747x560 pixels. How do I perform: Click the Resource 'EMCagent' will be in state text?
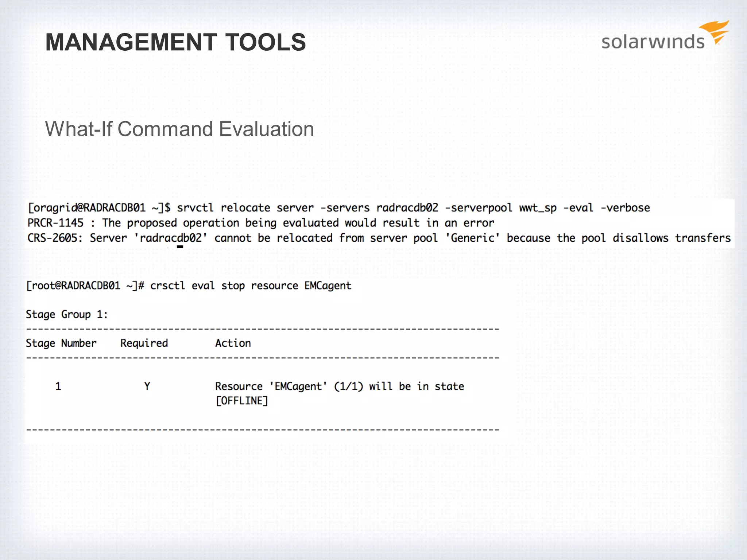point(340,386)
